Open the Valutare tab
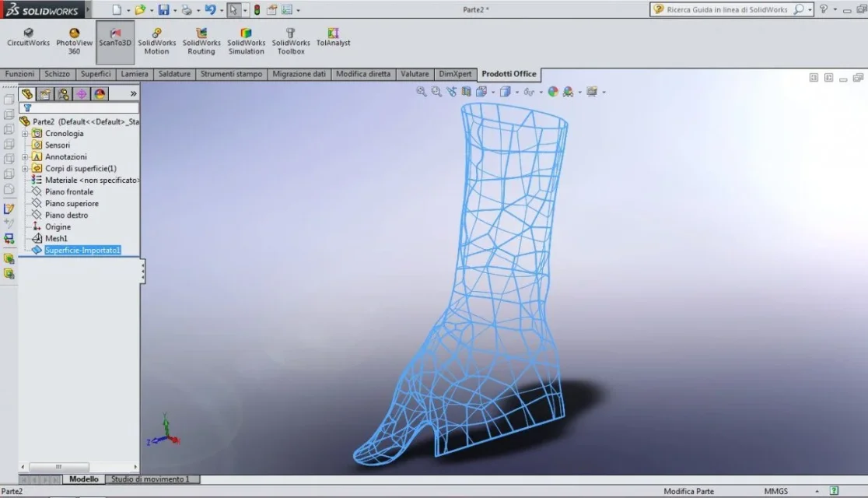The image size is (868, 498). pos(415,74)
